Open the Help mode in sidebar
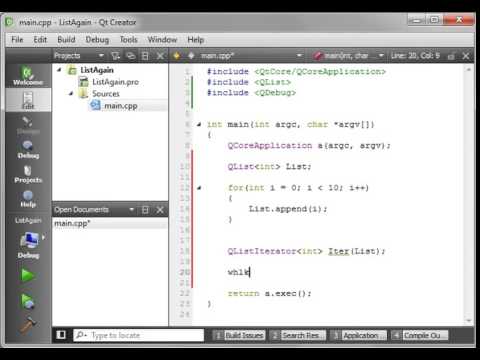The height and width of the screenshot is (360, 480). pos(28,199)
